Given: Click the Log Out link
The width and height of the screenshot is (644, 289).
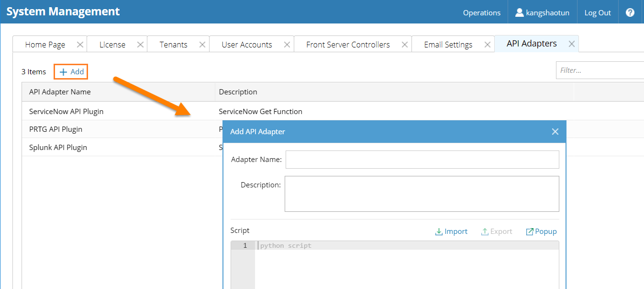Looking at the screenshot, I should coord(598,12).
